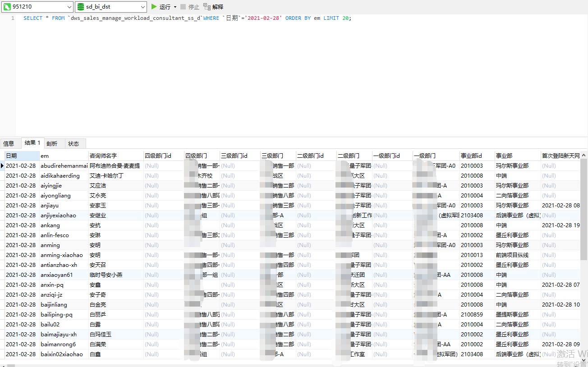Select the cell baimajiayu-xh

[x=64, y=335]
